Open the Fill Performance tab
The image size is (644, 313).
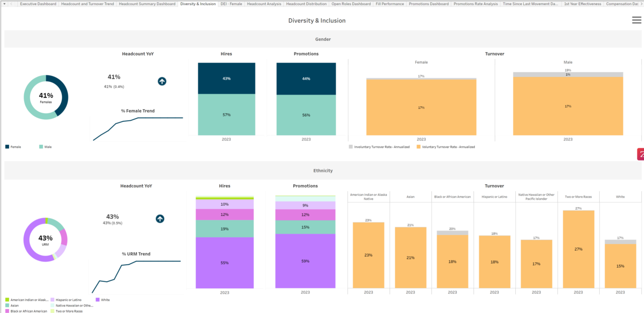[x=390, y=4]
